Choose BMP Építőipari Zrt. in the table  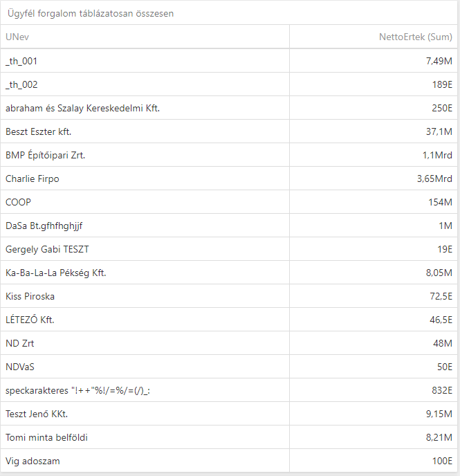point(45,155)
